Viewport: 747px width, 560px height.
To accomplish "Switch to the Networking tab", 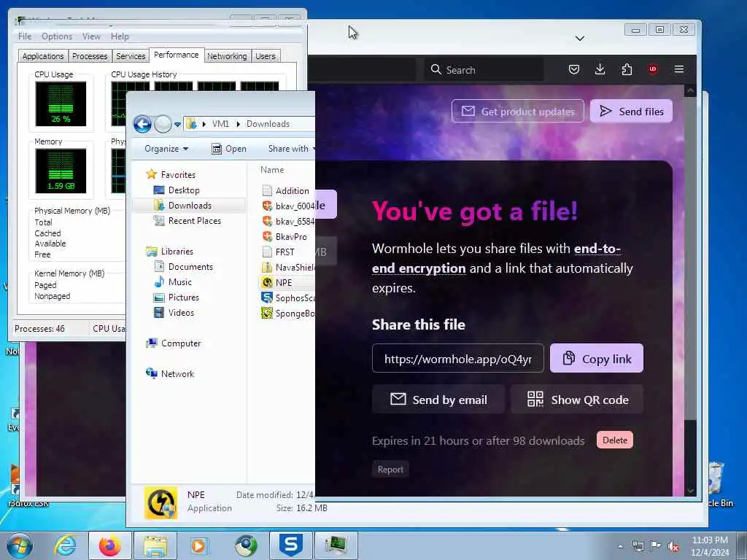I will coord(227,56).
